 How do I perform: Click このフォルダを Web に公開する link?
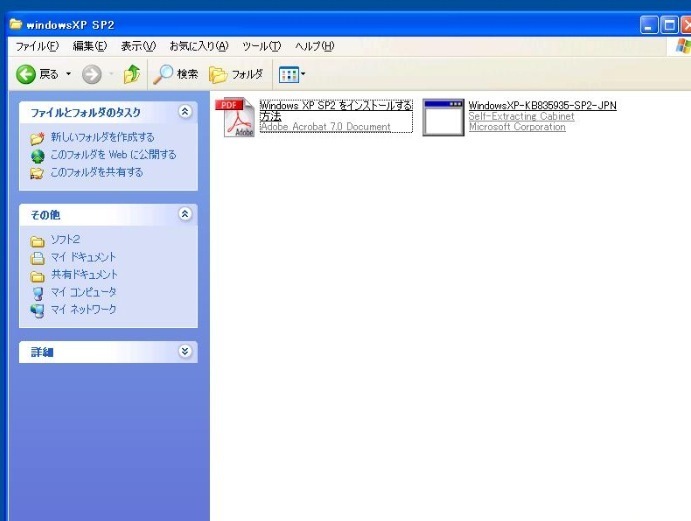click(113, 155)
